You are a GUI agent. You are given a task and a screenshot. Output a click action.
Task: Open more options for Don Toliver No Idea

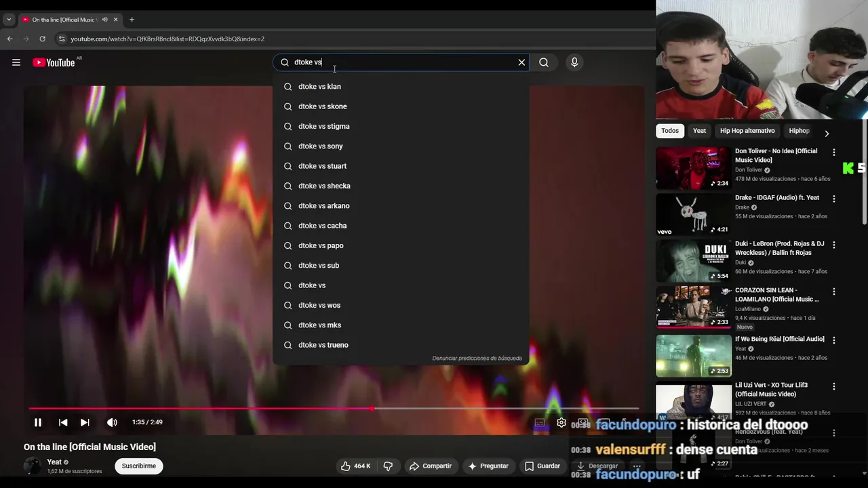(x=834, y=152)
